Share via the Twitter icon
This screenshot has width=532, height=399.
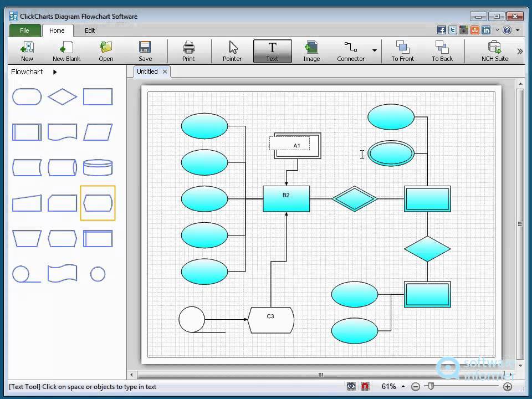453,30
